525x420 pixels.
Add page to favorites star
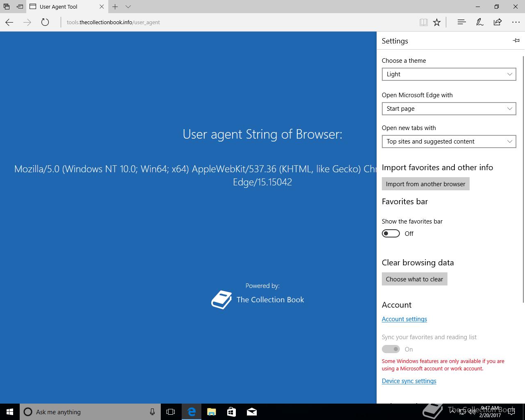(x=437, y=22)
